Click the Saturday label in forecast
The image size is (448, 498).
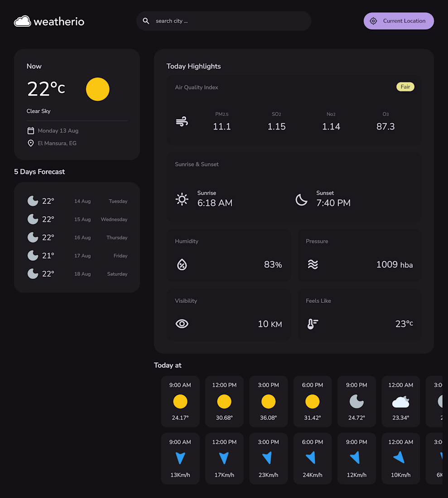(x=117, y=274)
